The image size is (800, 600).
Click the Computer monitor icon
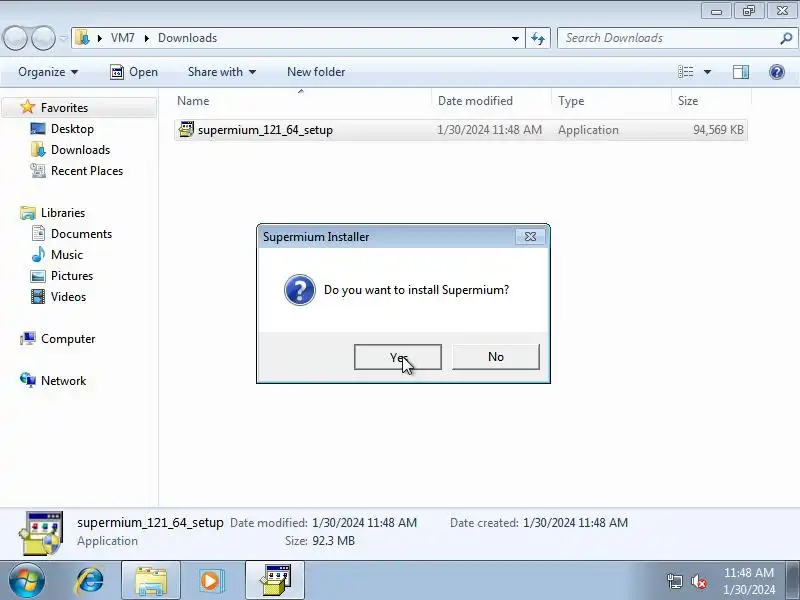(x=28, y=338)
